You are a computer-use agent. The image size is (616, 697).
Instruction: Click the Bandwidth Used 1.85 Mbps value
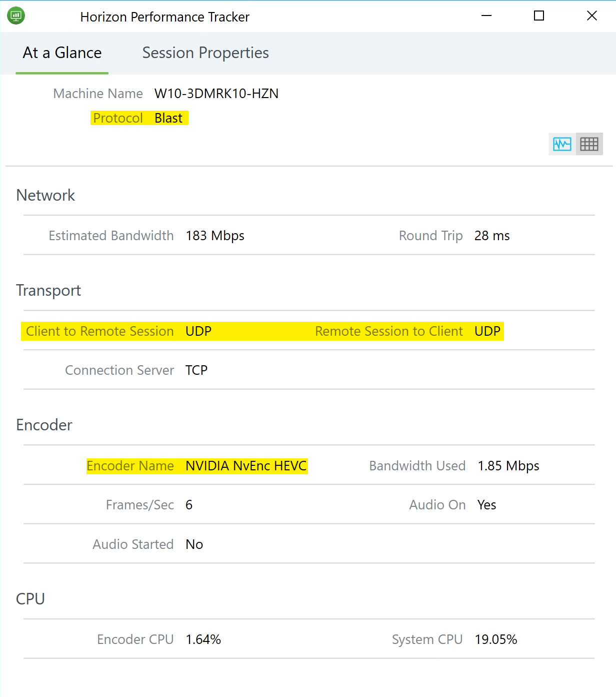click(508, 466)
